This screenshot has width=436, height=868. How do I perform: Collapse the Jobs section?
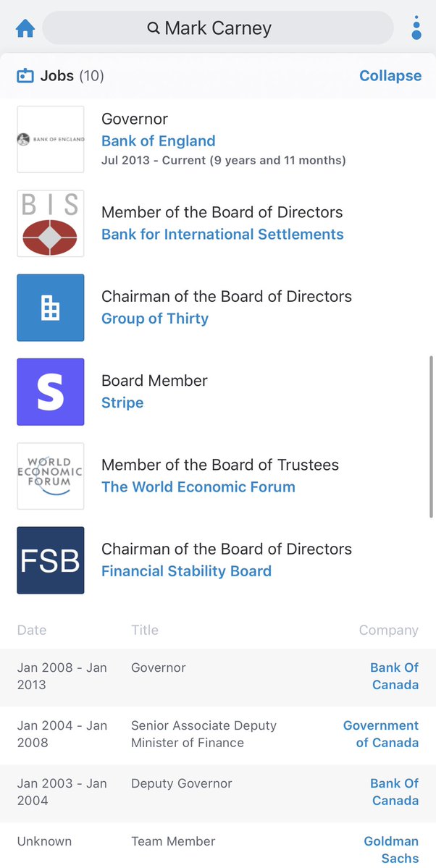tap(390, 76)
